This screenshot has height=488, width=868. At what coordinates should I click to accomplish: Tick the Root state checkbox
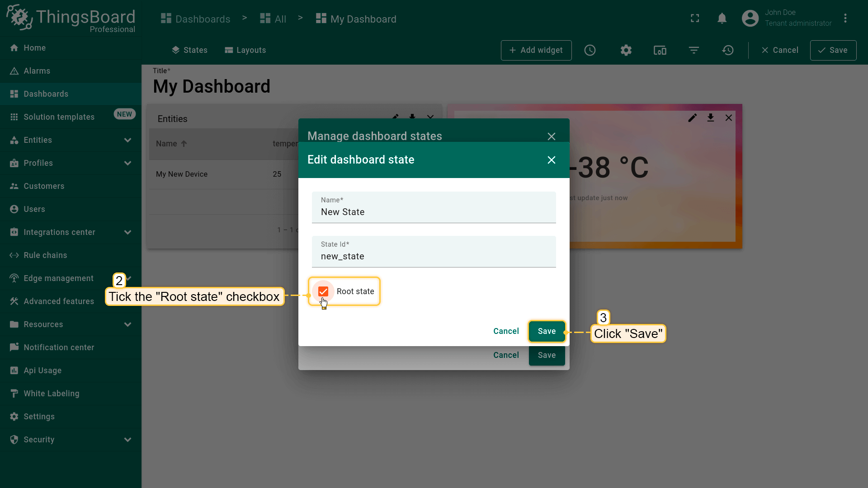click(x=323, y=291)
